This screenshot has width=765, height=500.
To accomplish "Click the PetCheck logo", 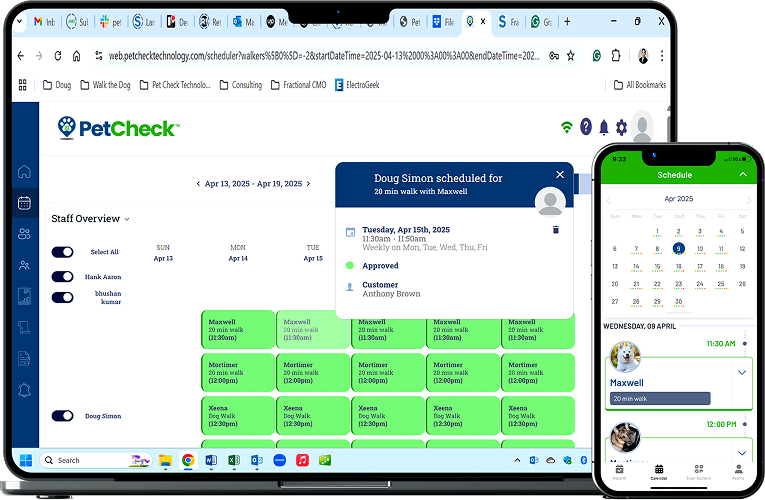I will pyautogui.click(x=119, y=128).
